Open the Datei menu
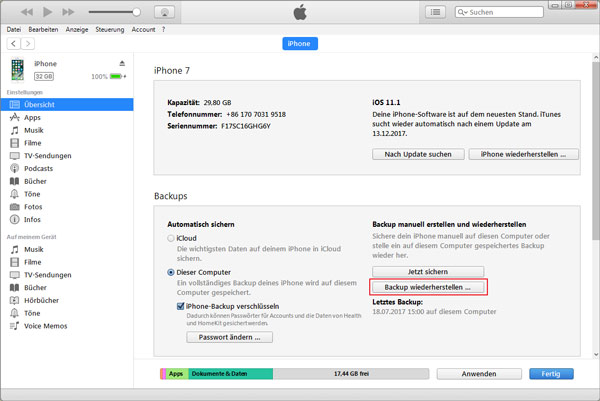This screenshot has height=401, width=600. [x=14, y=29]
